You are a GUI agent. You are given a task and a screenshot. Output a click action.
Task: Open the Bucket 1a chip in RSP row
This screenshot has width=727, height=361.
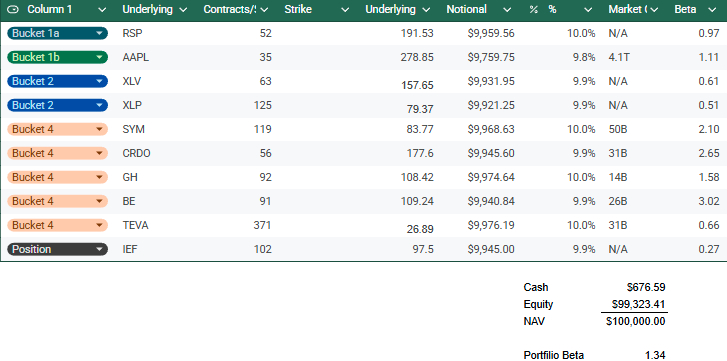[x=57, y=33]
